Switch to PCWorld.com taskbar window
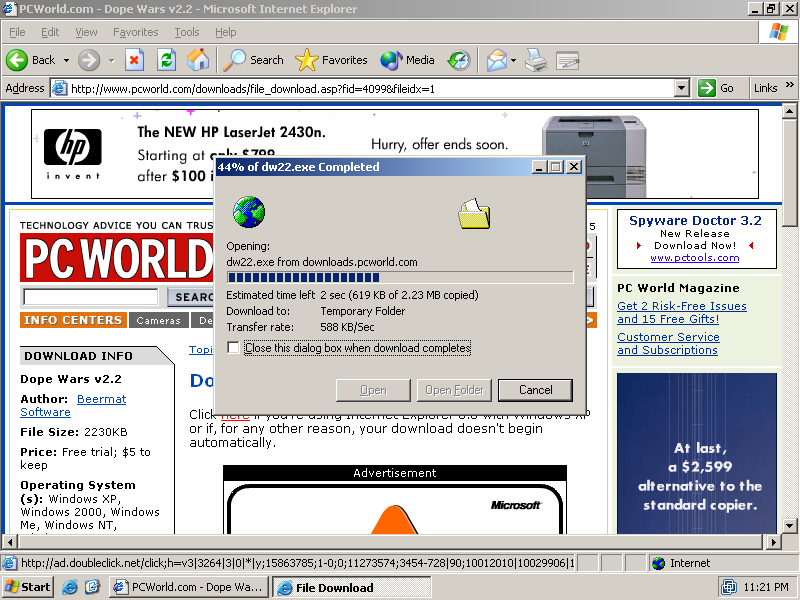This screenshot has width=800, height=600. [x=189, y=587]
